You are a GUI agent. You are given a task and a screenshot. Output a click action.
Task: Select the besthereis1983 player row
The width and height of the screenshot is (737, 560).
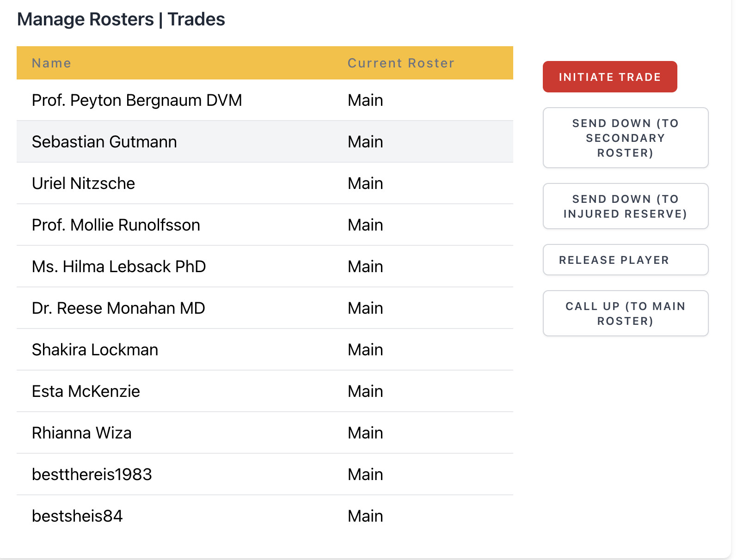[92, 475]
